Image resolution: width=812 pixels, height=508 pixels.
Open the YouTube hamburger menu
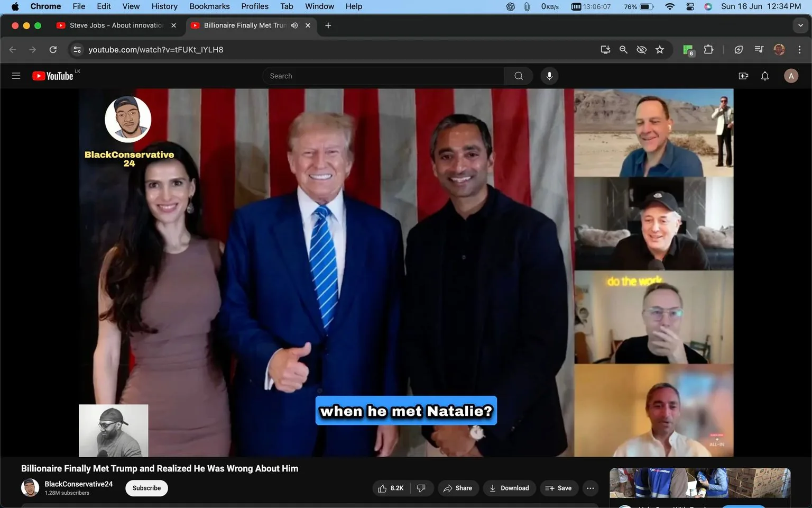tap(16, 76)
